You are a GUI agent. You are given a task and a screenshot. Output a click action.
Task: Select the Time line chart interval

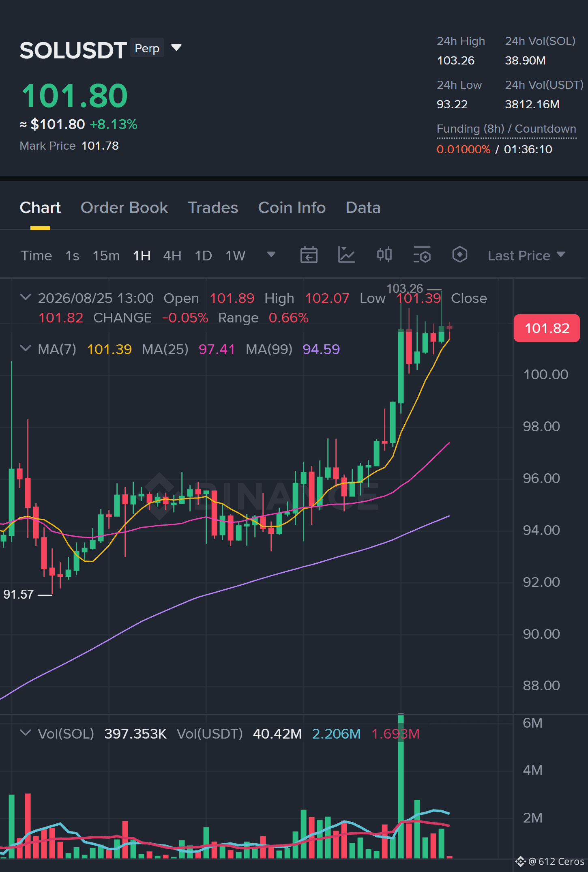(36, 256)
